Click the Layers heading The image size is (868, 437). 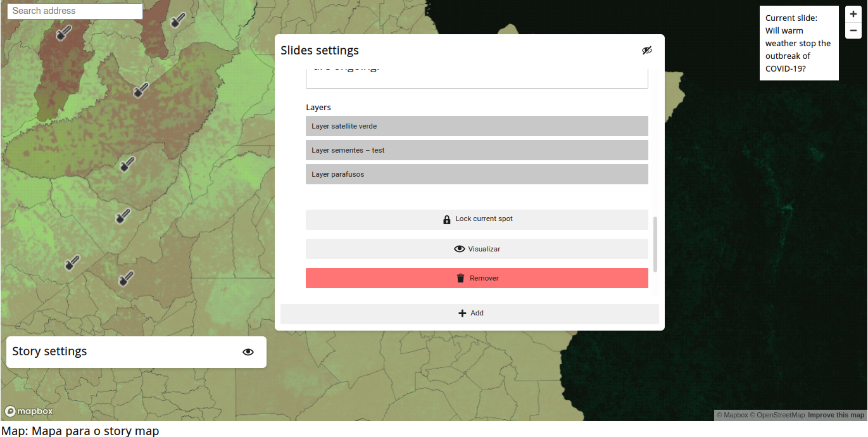pos(318,108)
